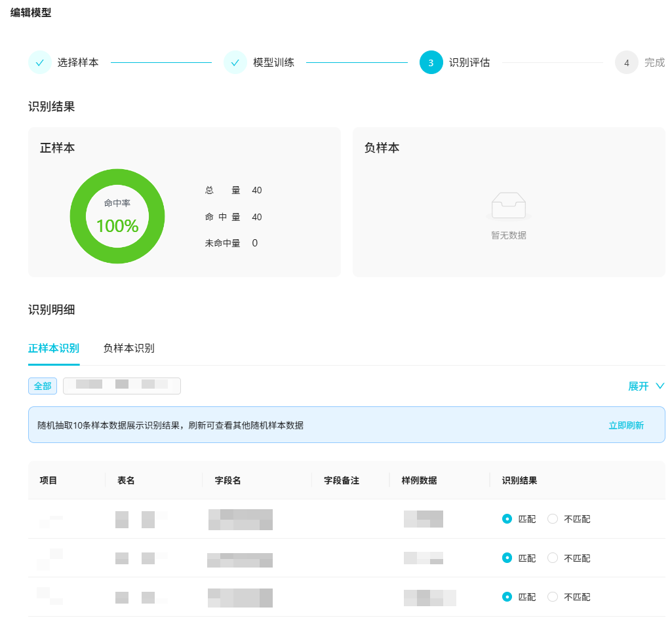672x618 pixels.
Task: Click the 样例数据 column header
Action: [419, 480]
